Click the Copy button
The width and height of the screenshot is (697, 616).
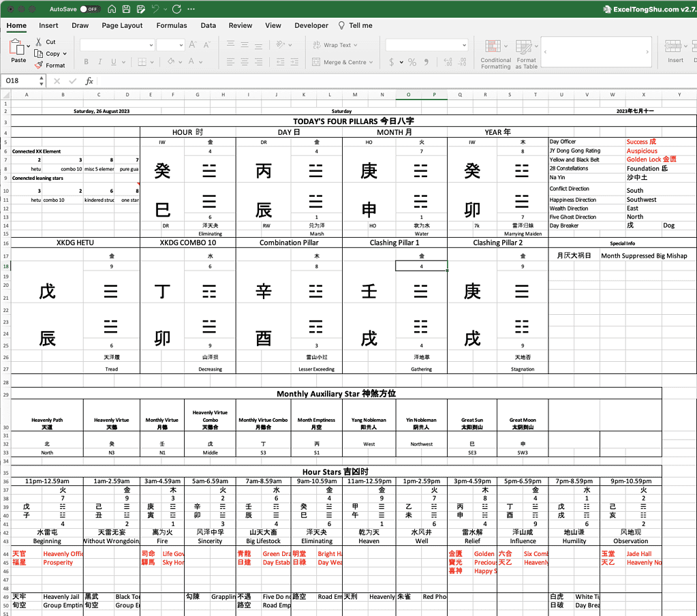click(49, 53)
